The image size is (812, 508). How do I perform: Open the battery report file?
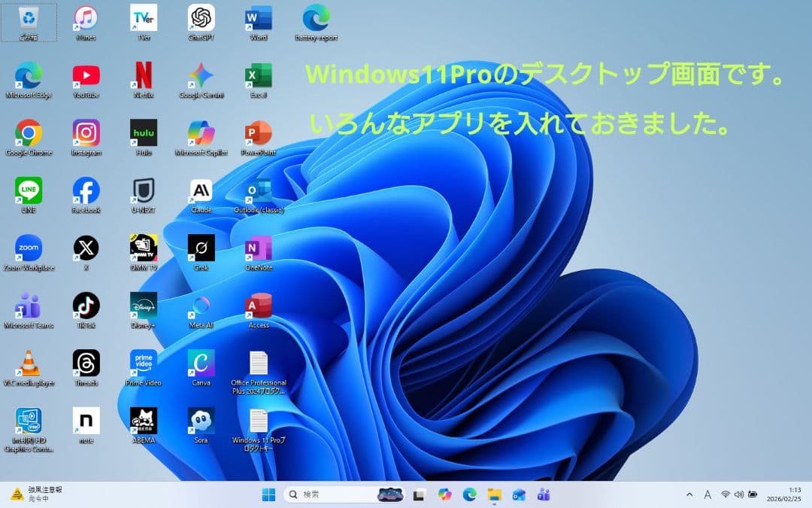click(x=316, y=23)
